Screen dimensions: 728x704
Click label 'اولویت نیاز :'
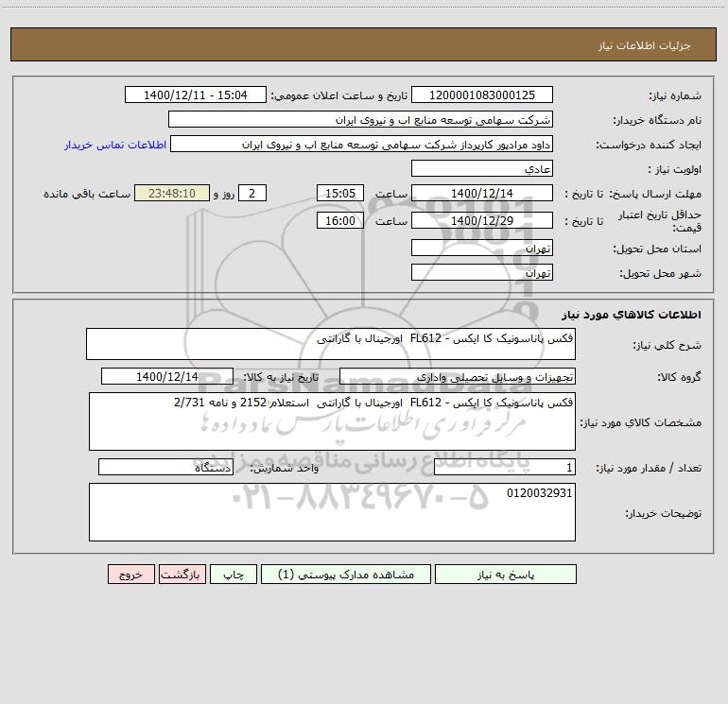(x=674, y=170)
